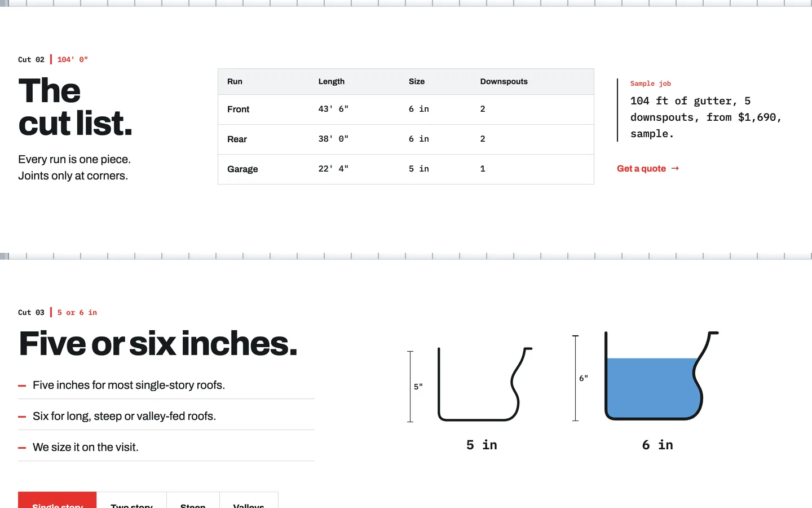Click the Length column header
This screenshot has width=812, height=508.
pos(332,81)
